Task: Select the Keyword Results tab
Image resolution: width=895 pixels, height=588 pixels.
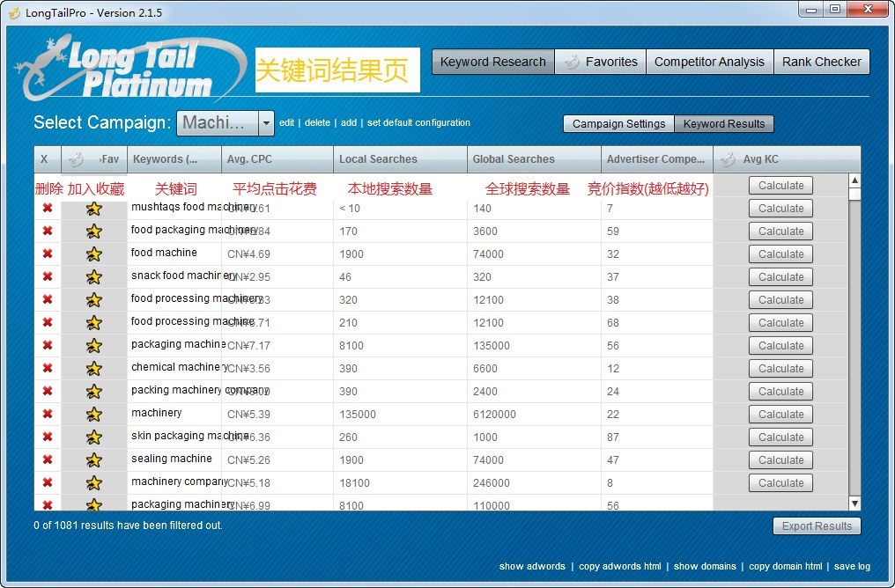Action: [724, 124]
